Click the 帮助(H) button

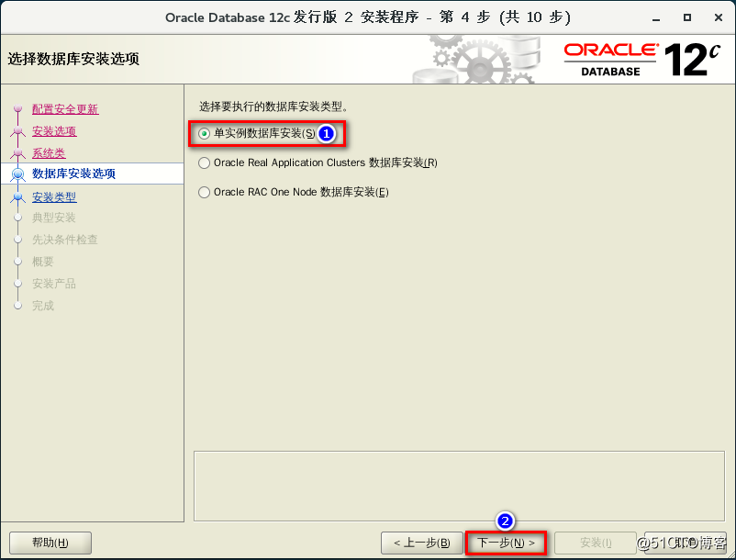point(50,543)
